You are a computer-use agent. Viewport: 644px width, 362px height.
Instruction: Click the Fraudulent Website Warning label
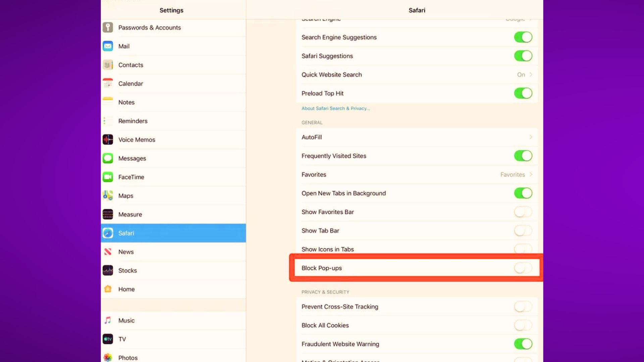pos(340,344)
